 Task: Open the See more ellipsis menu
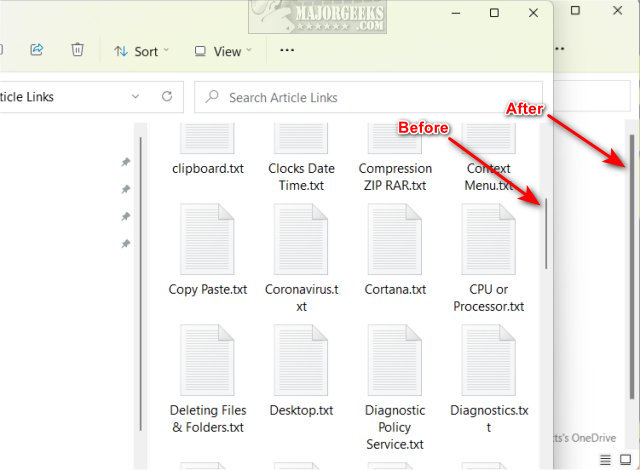(287, 50)
